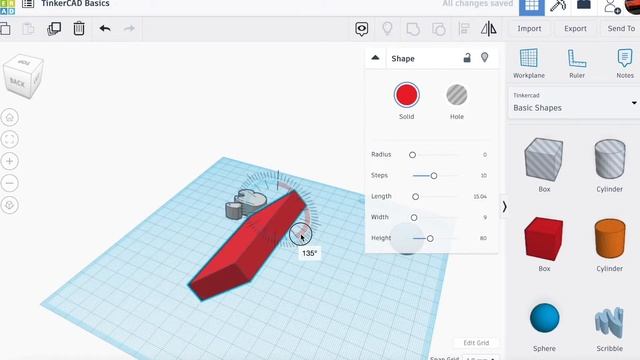Click the Radius slider handle
This screenshot has height=360, width=640.
(x=412, y=155)
